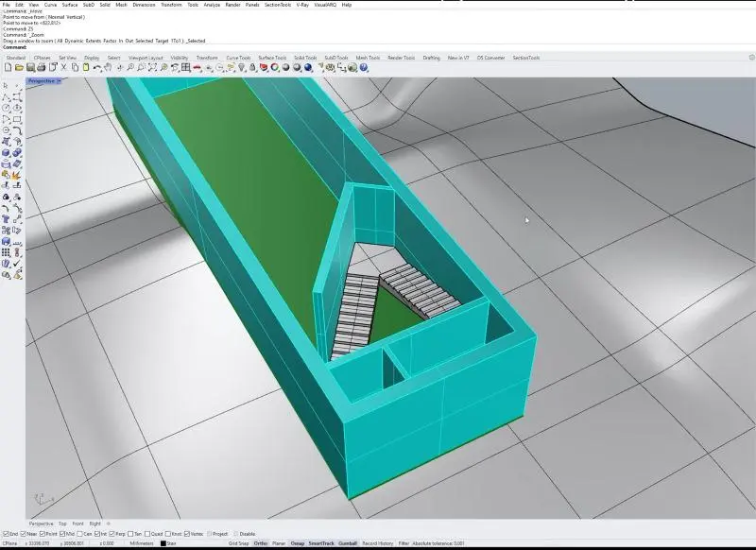Click the Help question mark icon

[x=364, y=68]
